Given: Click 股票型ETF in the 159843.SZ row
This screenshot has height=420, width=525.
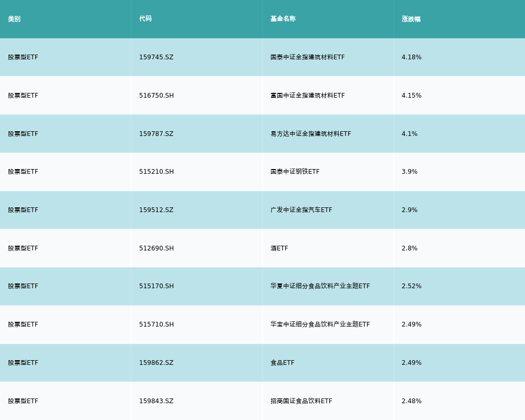Looking at the screenshot, I should point(23,401).
